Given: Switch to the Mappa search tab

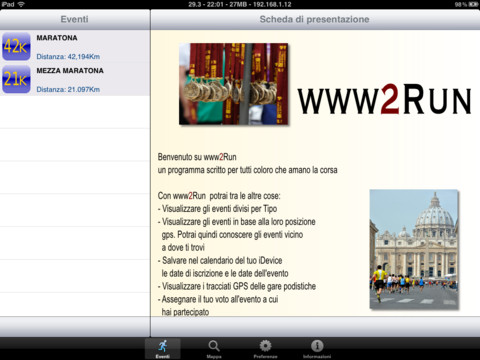Looking at the screenshot, I should [x=214, y=349].
